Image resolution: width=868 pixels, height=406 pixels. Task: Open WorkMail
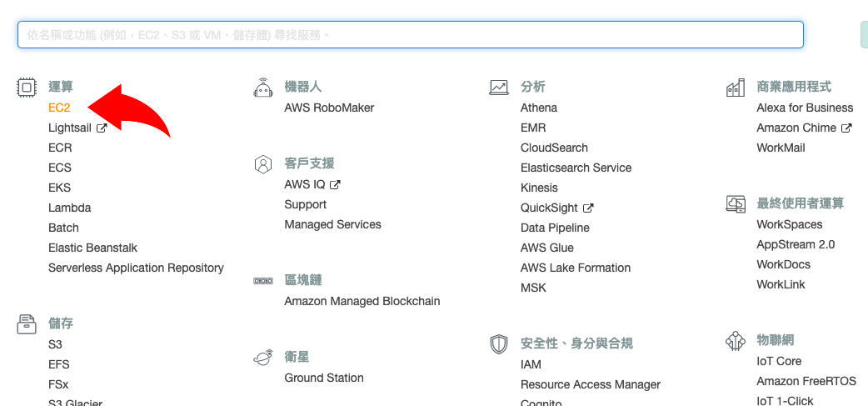coord(781,148)
